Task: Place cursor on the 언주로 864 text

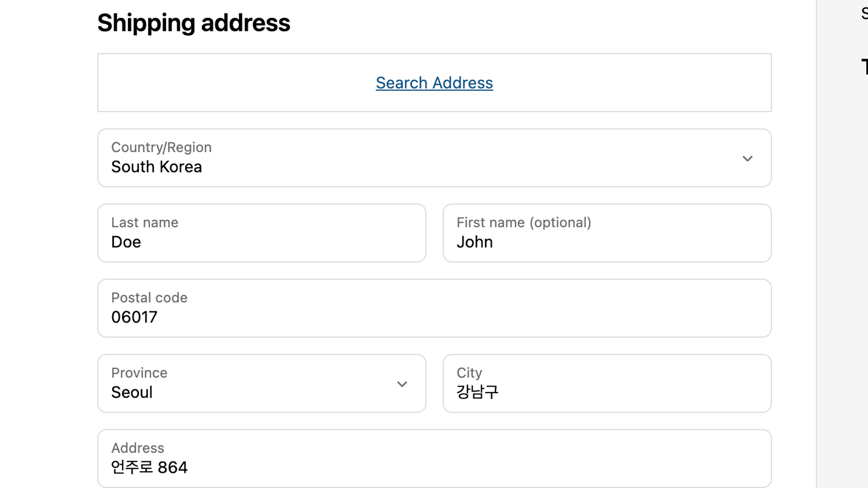Action: 149,467
